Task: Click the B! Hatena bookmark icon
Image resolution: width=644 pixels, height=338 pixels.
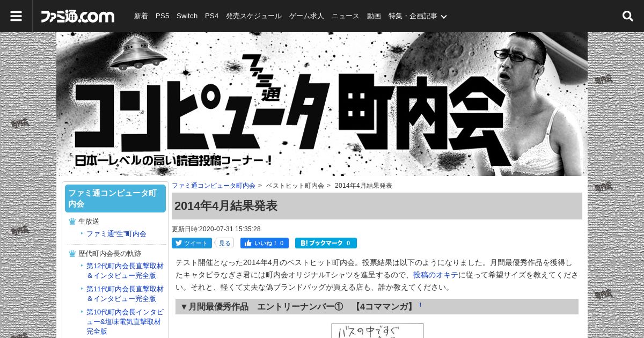Action: tap(303, 243)
